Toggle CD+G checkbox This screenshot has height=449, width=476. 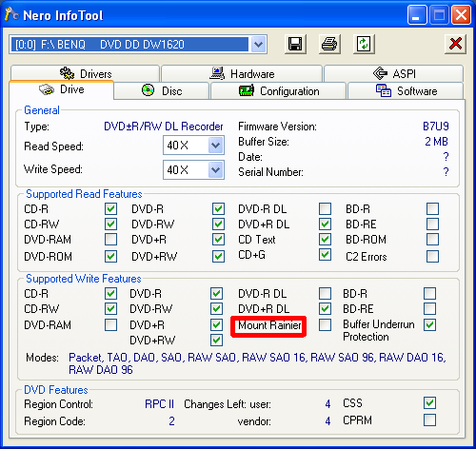[325, 255]
